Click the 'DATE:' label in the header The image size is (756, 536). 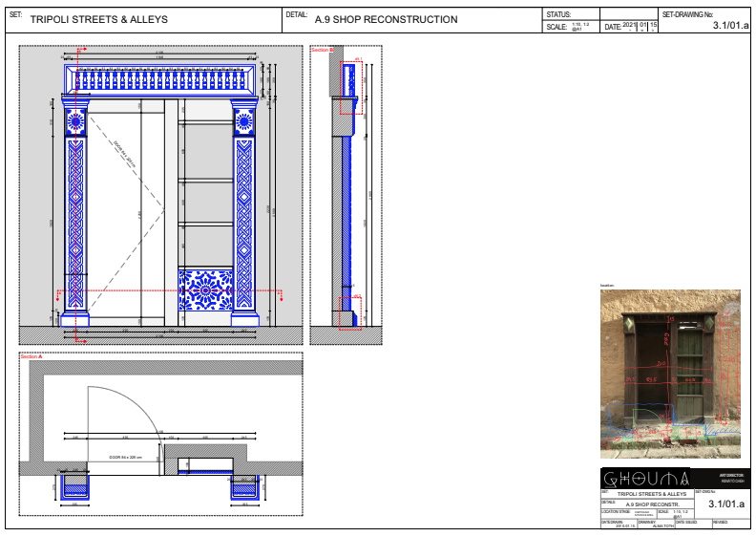pyautogui.click(x=613, y=27)
